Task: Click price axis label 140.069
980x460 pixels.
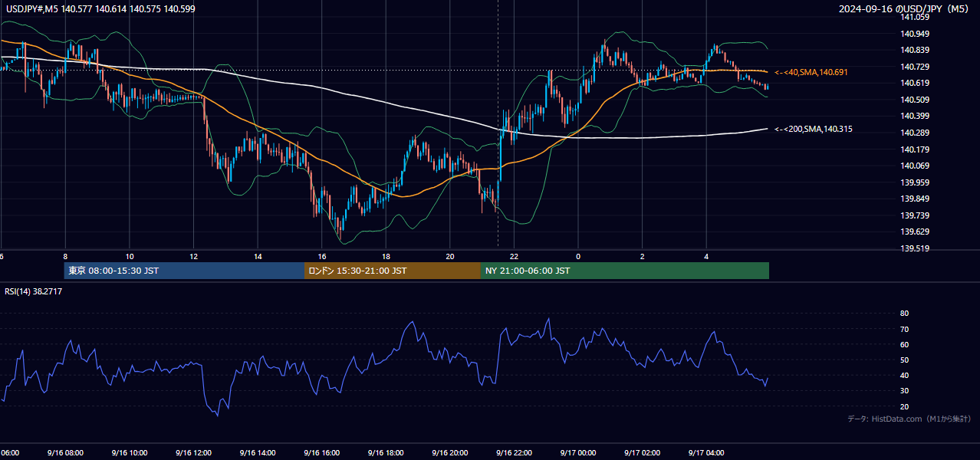Action: pos(914,166)
